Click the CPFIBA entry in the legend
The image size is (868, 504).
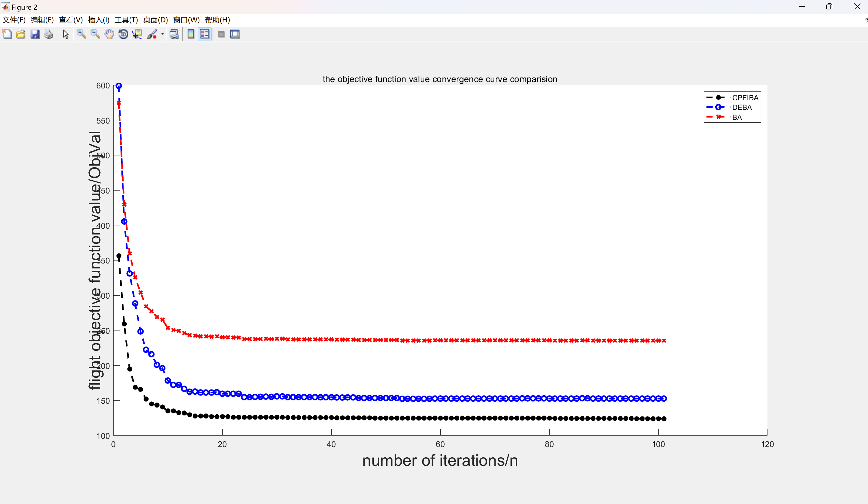point(745,98)
